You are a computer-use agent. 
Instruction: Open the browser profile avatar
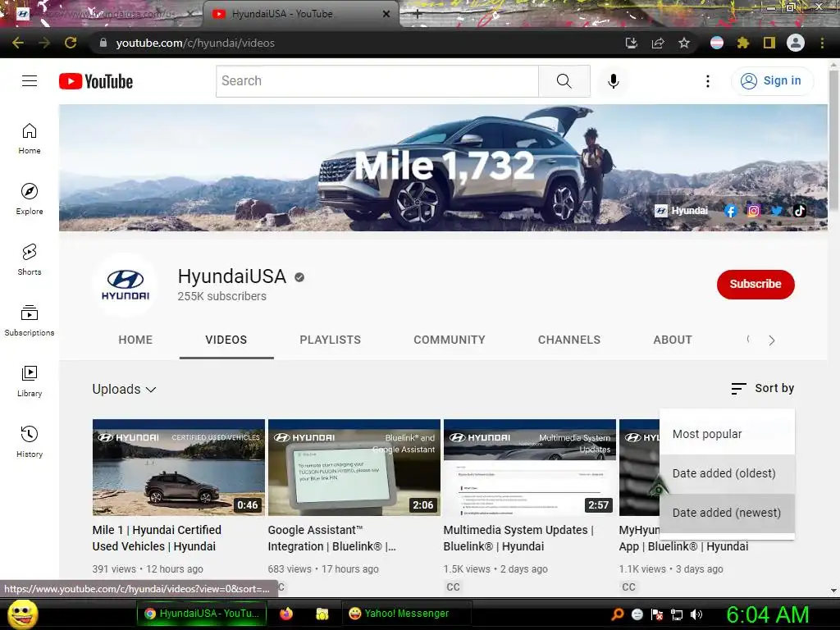[796, 43]
